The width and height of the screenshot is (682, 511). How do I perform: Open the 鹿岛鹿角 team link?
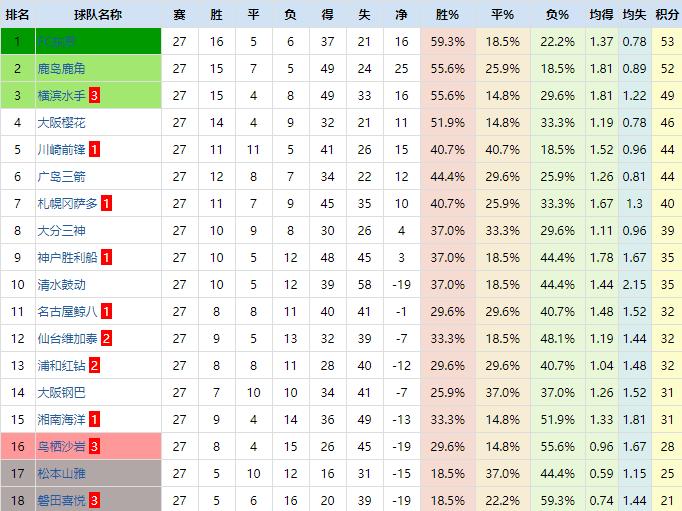point(61,68)
